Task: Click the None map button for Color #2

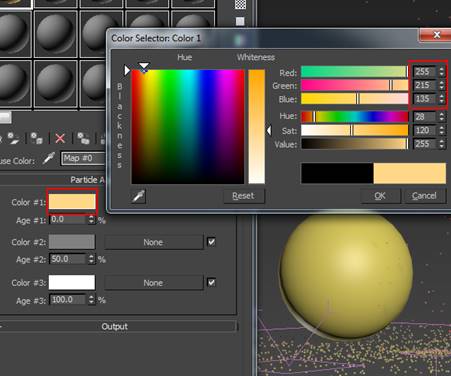Action: pyautogui.click(x=153, y=242)
